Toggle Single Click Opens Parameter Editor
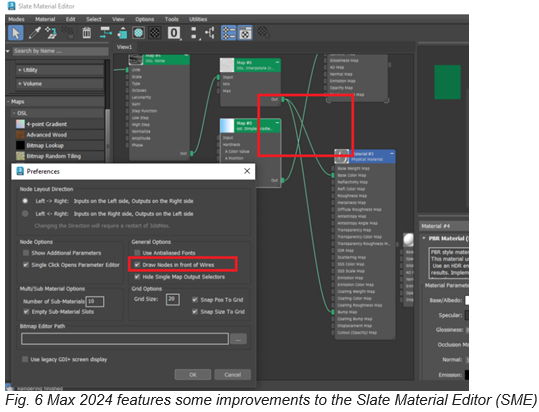This screenshot has width=539, height=412. (26, 265)
